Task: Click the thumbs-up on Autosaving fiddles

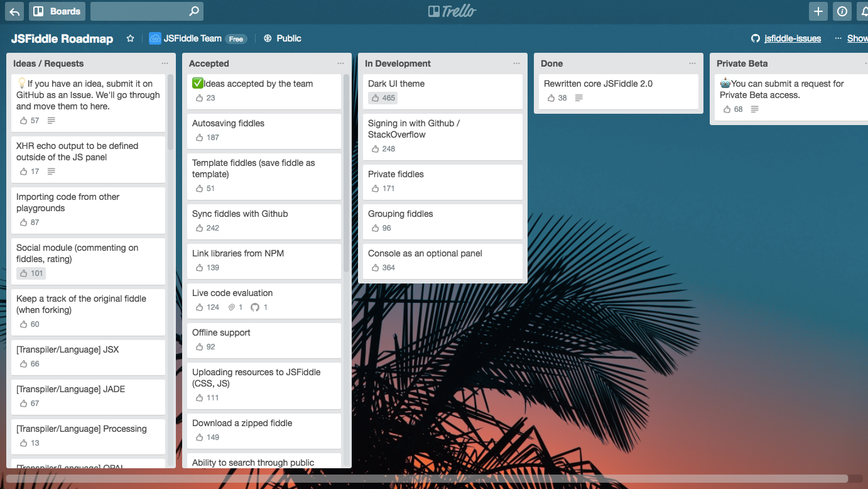Action: click(200, 138)
